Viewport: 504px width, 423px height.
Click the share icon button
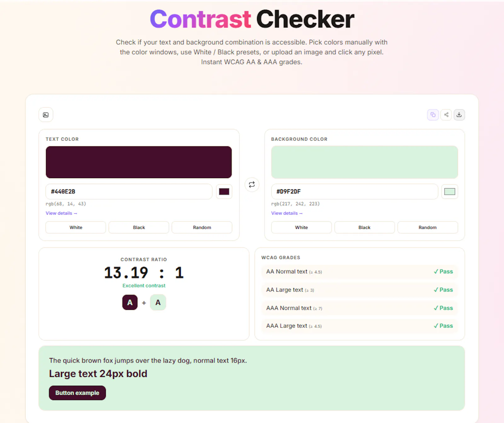click(x=446, y=115)
